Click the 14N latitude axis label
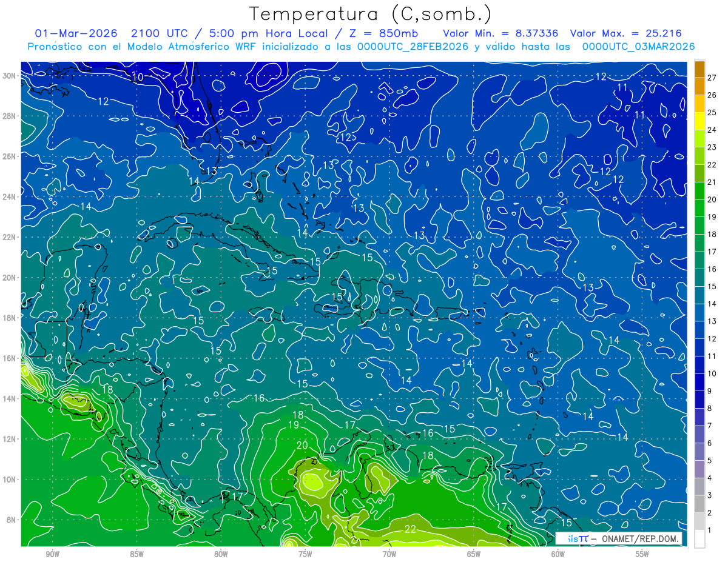The height and width of the screenshot is (562, 728). pos(10,398)
